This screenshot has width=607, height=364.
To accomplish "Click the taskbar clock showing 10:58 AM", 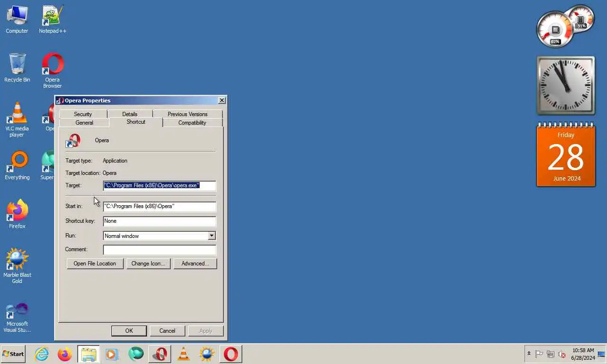I will click(x=583, y=354).
